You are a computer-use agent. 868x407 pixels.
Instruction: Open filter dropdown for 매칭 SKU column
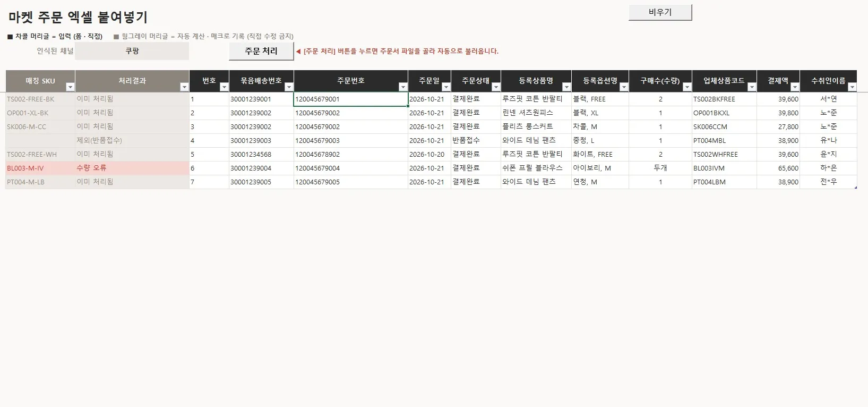[70, 87]
